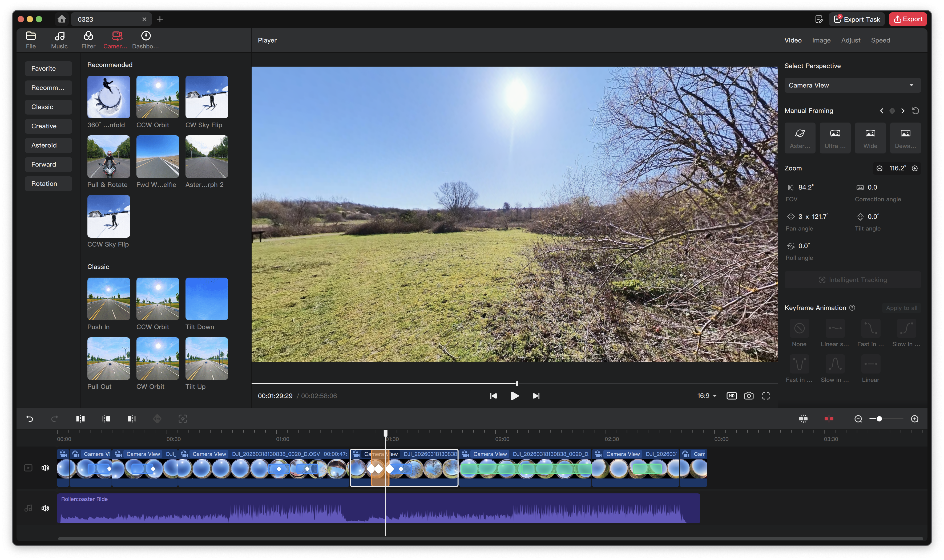The height and width of the screenshot is (560, 944).
Task: Click the red Export button
Action: pyautogui.click(x=908, y=19)
